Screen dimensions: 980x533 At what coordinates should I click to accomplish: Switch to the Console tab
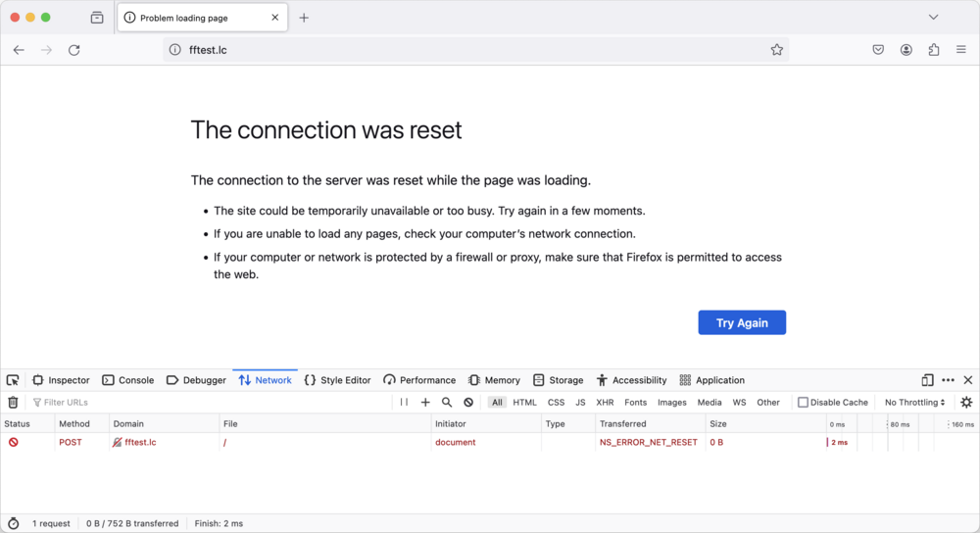(128, 380)
